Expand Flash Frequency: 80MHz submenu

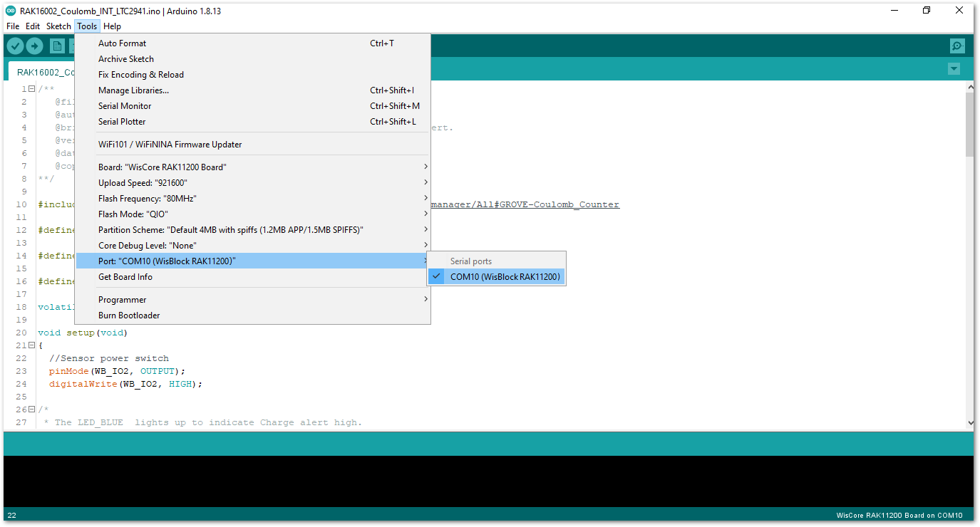(x=253, y=199)
